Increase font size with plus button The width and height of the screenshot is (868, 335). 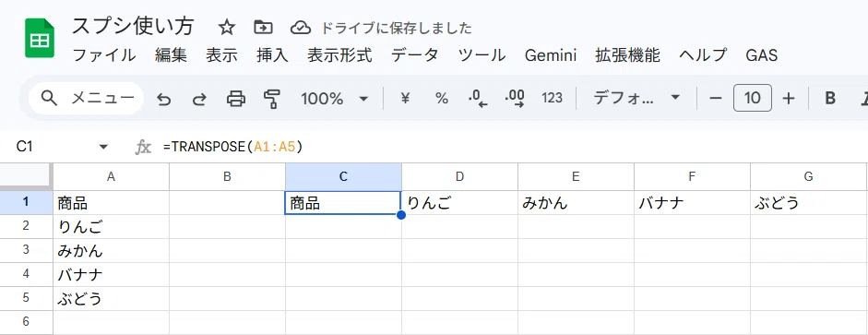click(789, 99)
